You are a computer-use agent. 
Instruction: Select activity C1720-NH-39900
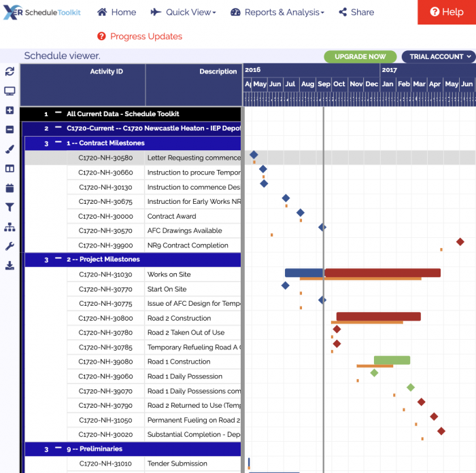(105, 245)
